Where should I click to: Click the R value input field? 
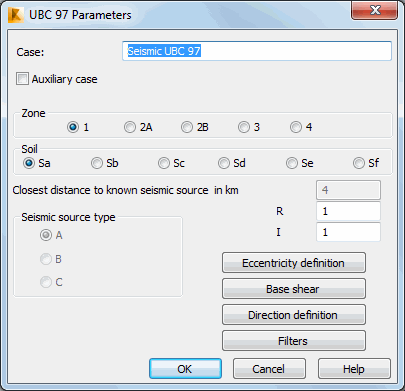[348, 211]
